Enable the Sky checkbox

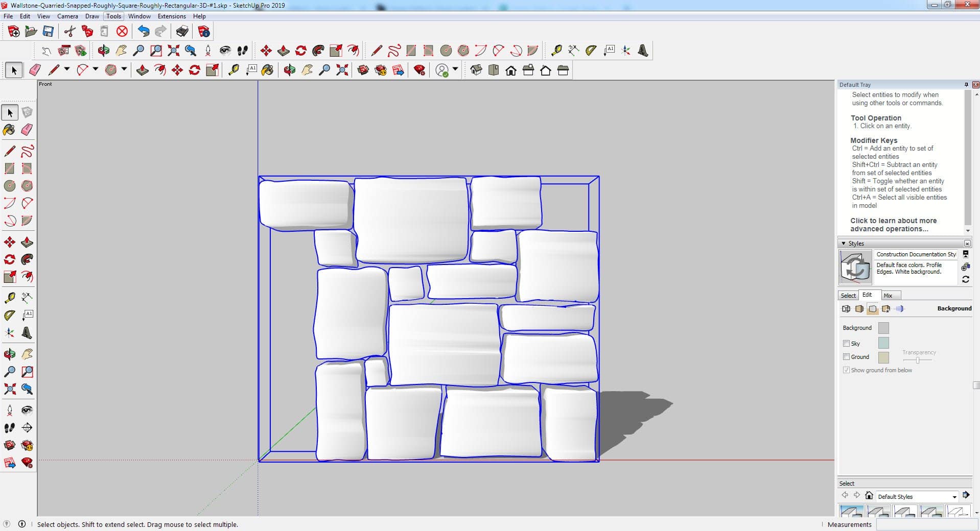click(846, 344)
